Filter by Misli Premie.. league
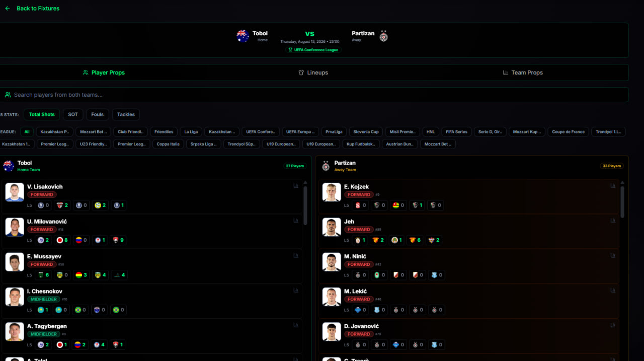This screenshot has height=361, width=644. pos(402,132)
